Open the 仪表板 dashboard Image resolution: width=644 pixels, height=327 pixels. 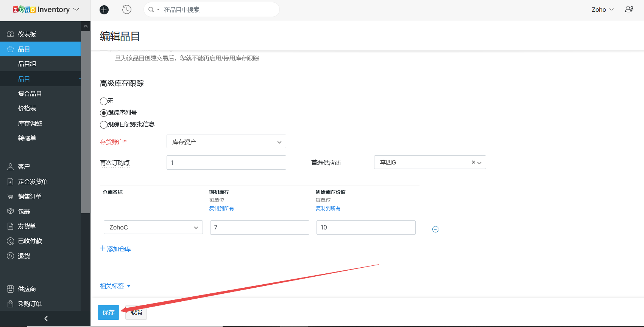(x=27, y=34)
